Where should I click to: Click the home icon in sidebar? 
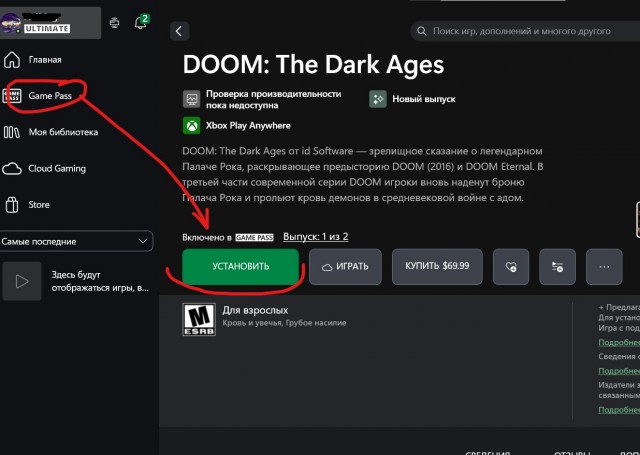(x=12, y=60)
